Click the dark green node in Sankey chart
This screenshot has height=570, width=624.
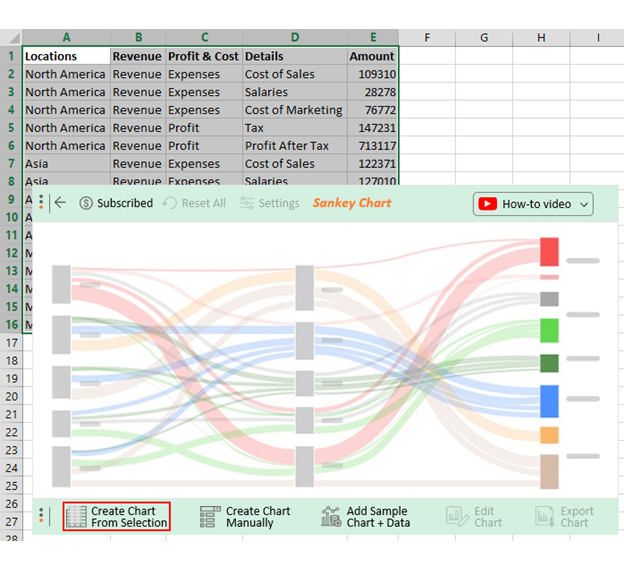coord(549,363)
